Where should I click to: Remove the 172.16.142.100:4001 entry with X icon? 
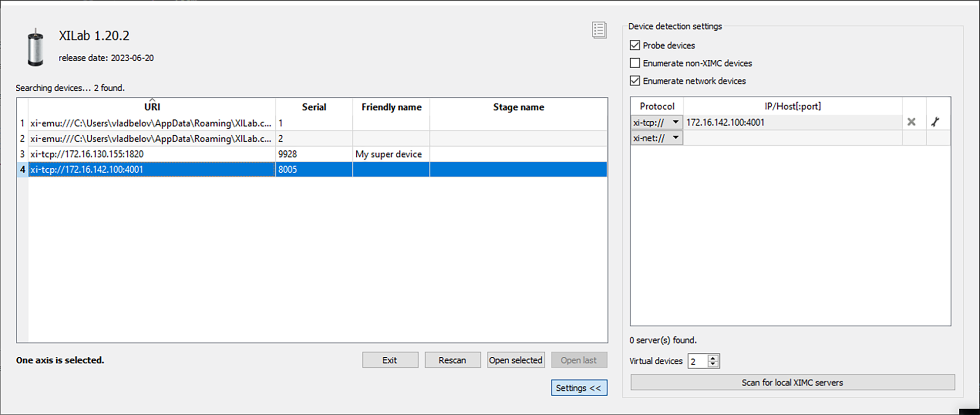(x=911, y=122)
